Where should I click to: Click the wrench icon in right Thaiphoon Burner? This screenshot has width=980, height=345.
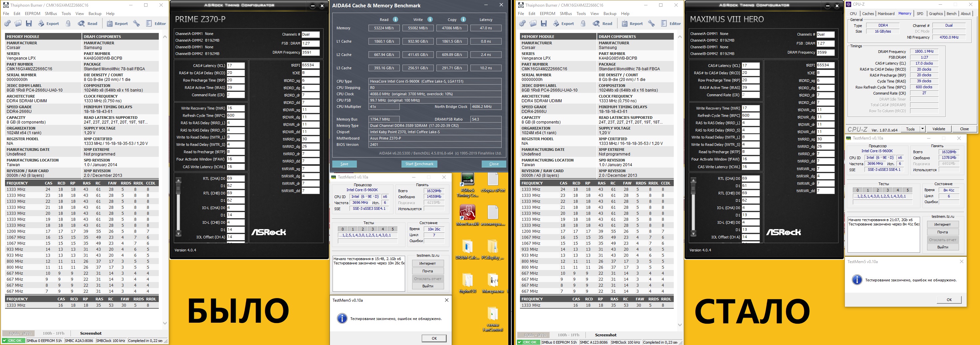[x=651, y=24]
